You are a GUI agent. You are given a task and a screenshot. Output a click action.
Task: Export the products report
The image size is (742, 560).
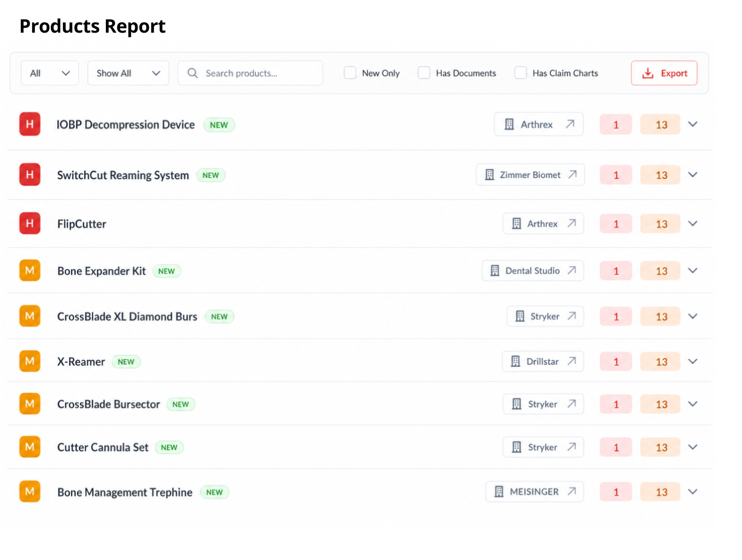[x=664, y=73]
